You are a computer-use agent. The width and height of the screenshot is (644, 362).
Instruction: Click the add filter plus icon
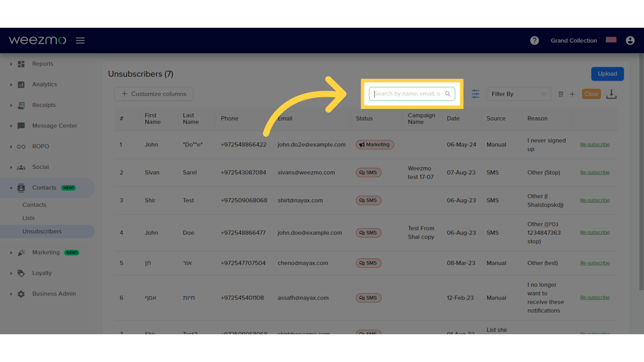pyautogui.click(x=572, y=94)
